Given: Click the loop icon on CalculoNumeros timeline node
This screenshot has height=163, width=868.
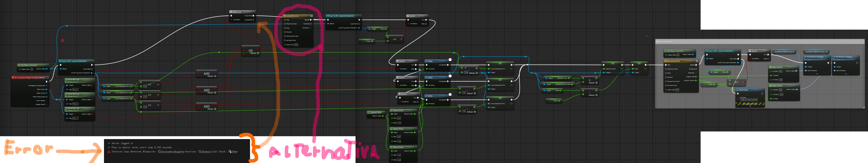Looking at the screenshot, I should click(311, 16).
